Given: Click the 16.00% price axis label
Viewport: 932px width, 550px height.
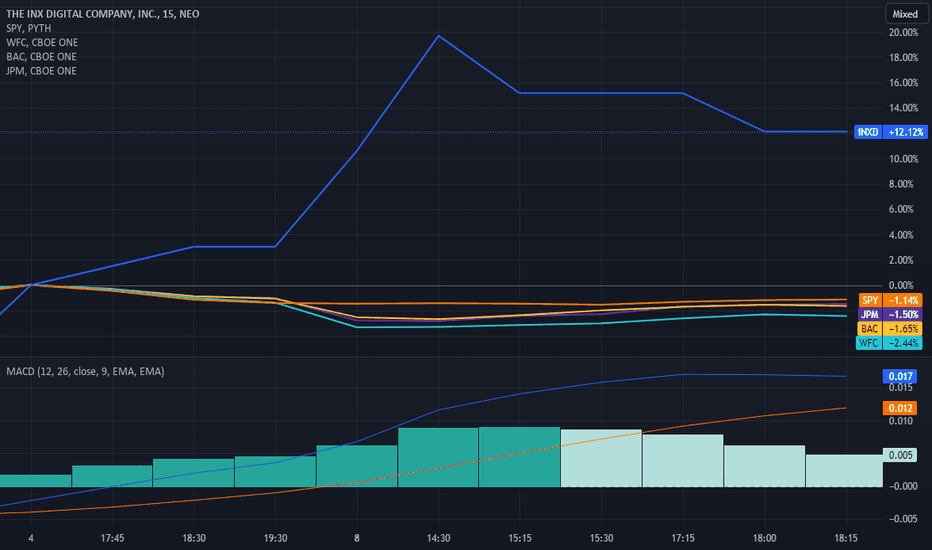Looking at the screenshot, I should point(903,83).
